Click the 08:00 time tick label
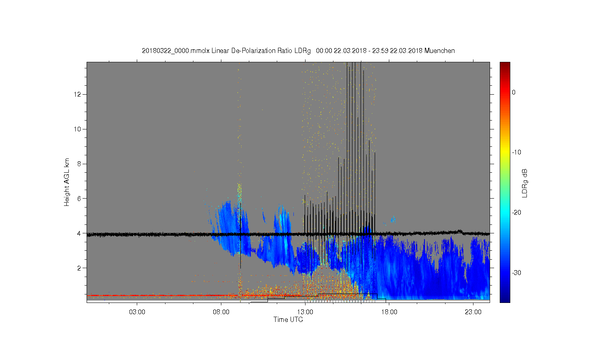 point(221,312)
